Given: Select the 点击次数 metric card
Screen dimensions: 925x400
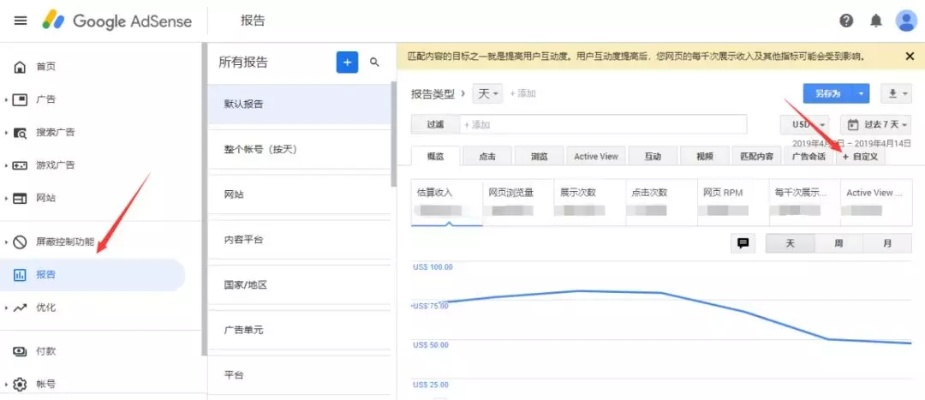Looking at the screenshot, I should click(x=661, y=202).
